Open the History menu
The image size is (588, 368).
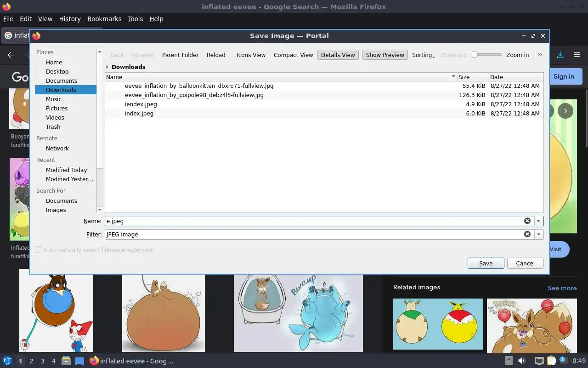[70, 19]
